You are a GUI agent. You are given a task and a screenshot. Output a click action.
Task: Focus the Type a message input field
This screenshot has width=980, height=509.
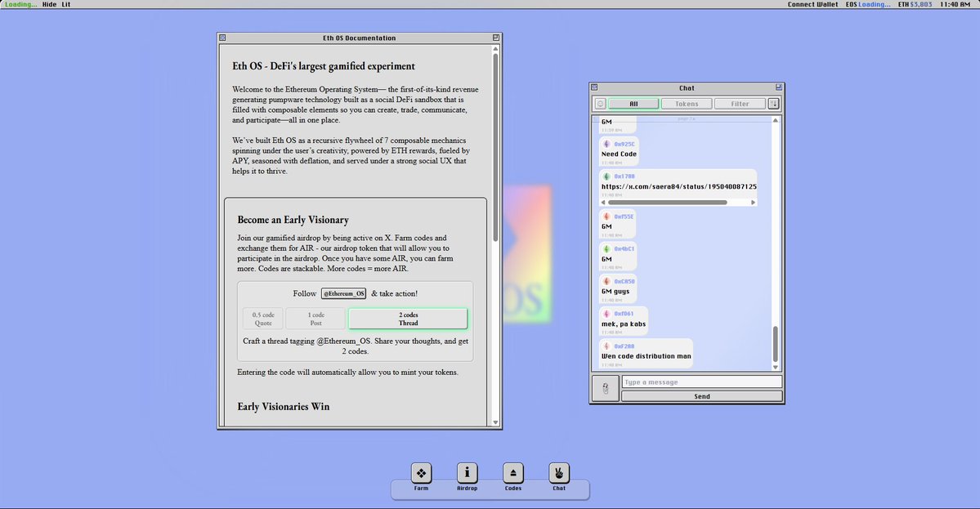click(702, 382)
